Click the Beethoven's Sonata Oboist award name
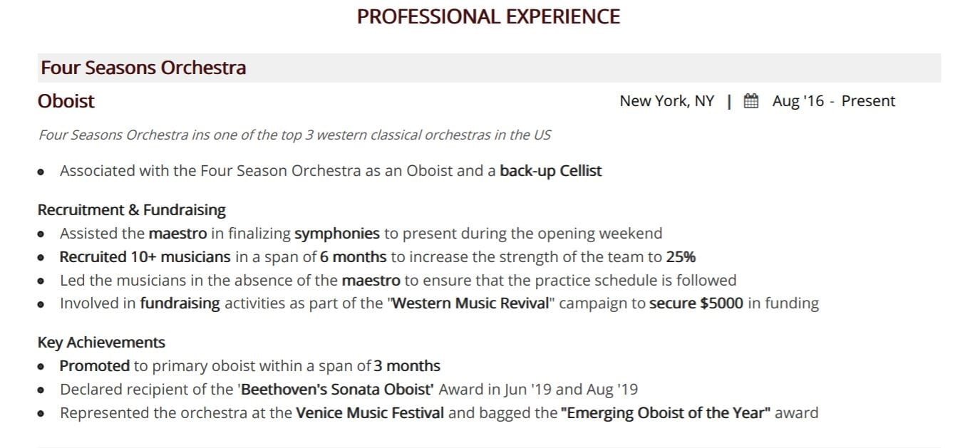The height and width of the screenshot is (448, 980). click(x=337, y=390)
